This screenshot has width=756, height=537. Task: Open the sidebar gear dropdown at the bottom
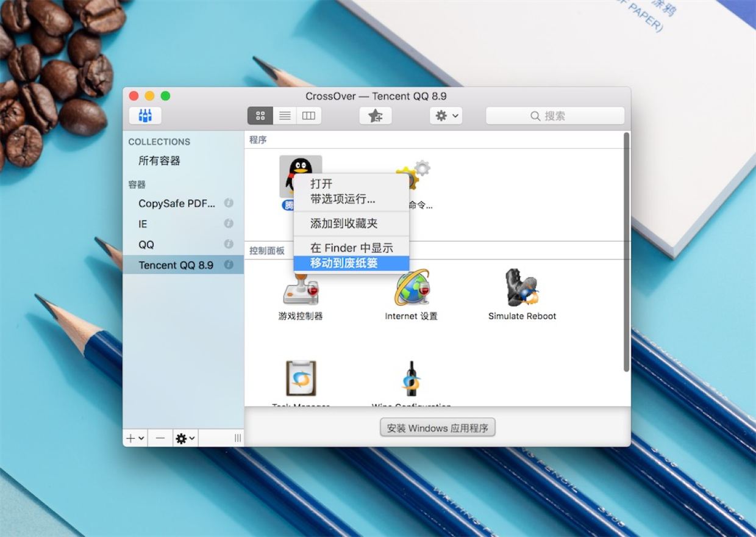point(185,438)
